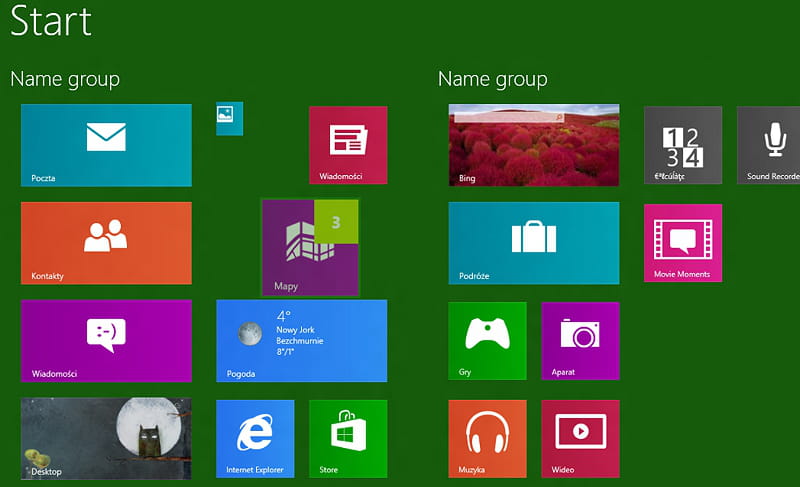
Task: Open the calculator tile with 1234 icon
Action: [x=683, y=145]
